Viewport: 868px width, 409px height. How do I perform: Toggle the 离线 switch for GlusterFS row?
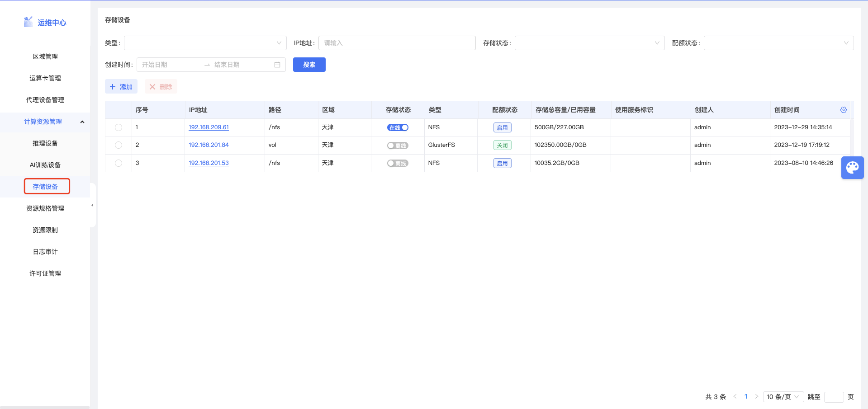(398, 146)
